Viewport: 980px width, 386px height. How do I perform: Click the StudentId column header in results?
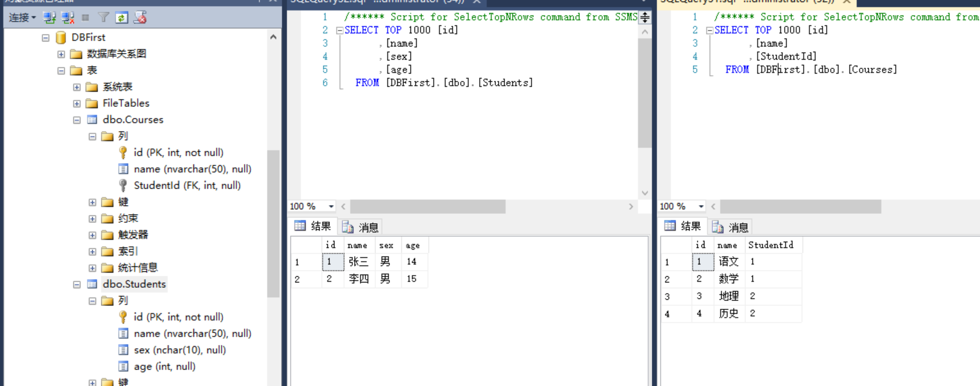tap(770, 245)
